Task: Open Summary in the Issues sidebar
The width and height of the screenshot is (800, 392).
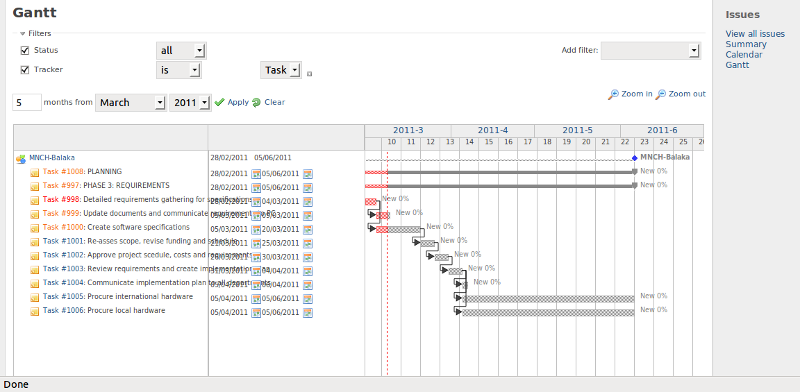Action: pos(746,44)
